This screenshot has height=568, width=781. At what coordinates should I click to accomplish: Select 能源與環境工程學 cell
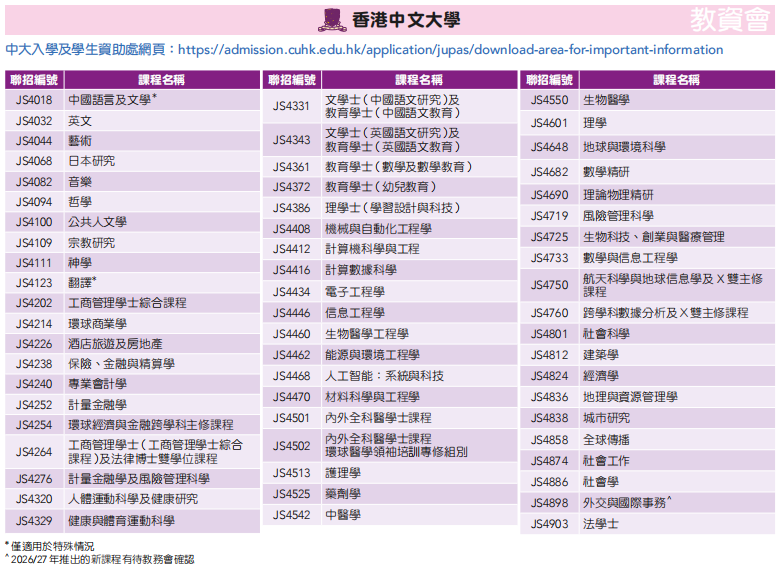420,355
